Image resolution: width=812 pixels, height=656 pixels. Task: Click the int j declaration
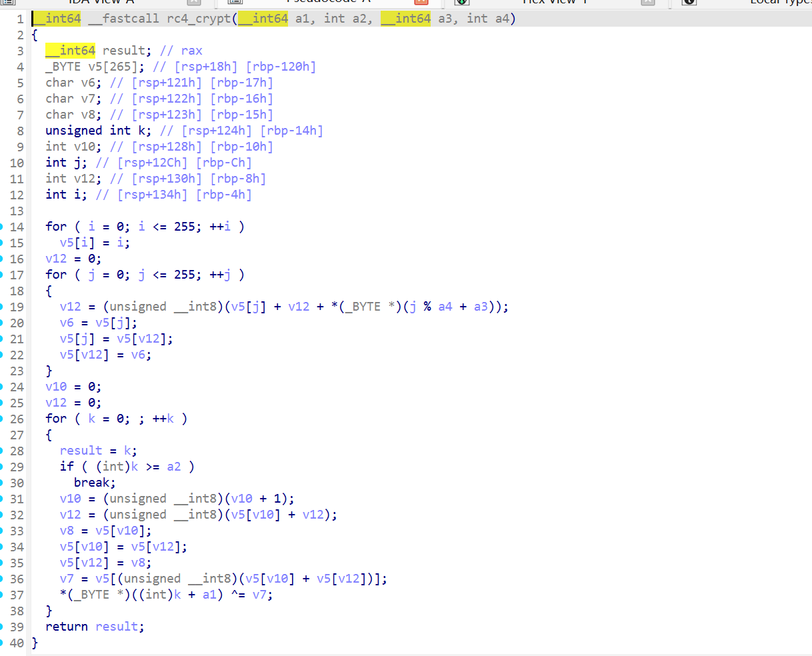[x=67, y=163]
